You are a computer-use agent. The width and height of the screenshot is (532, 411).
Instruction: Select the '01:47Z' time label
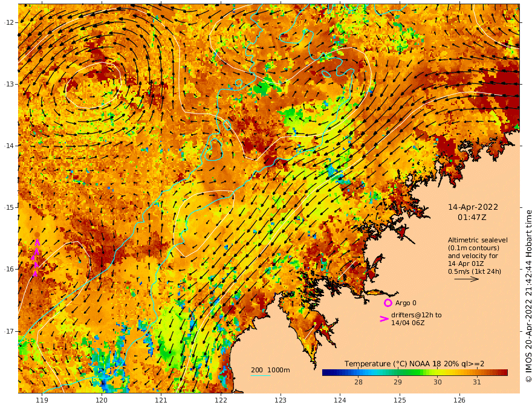point(472,217)
